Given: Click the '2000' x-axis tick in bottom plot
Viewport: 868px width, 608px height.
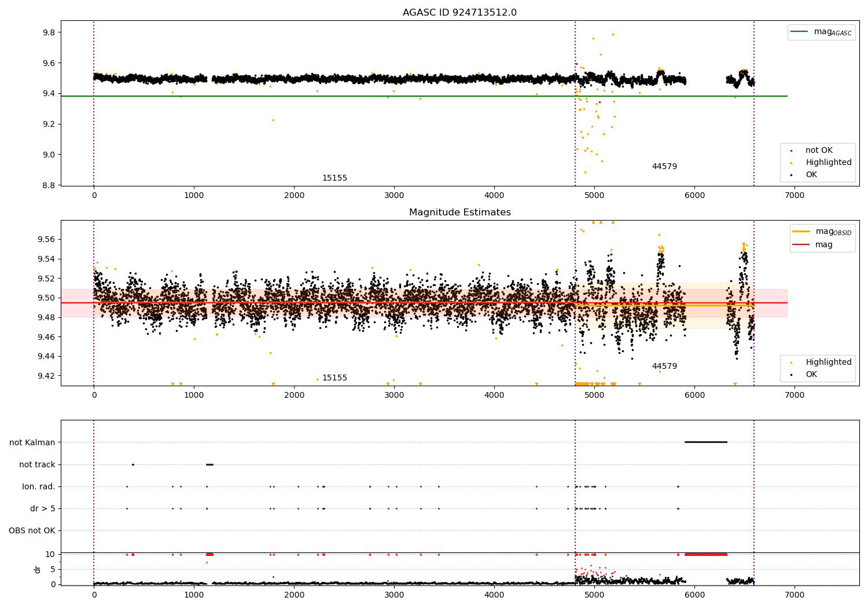Looking at the screenshot, I should (x=294, y=595).
